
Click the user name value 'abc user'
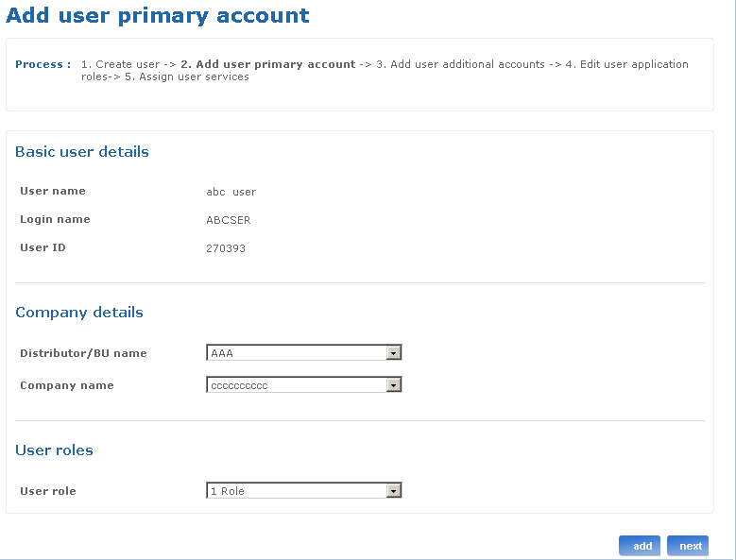(x=231, y=192)
